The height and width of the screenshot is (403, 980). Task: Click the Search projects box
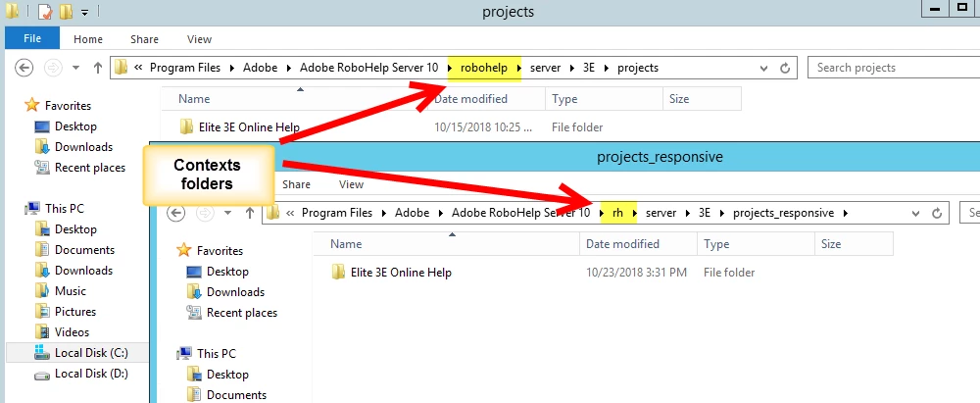tap(894, 68)
